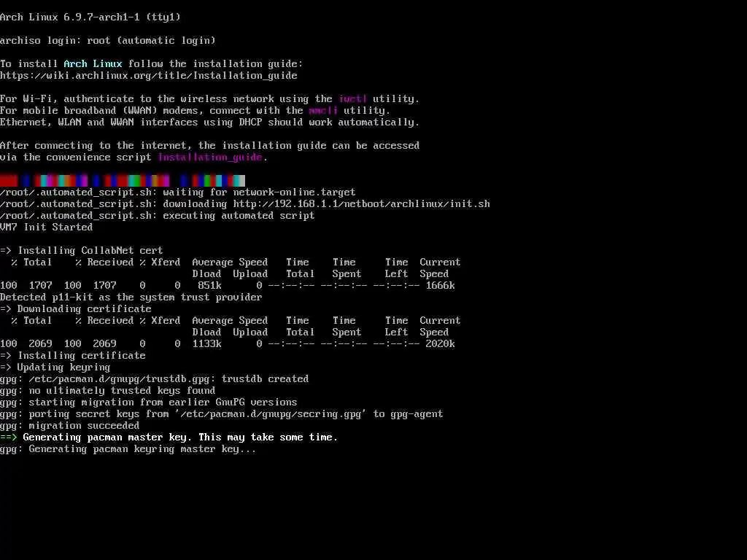Click the 'gpg: migration succeeded' line
Viewport: 747px width, 560px height.
click(x=70, y=425)
